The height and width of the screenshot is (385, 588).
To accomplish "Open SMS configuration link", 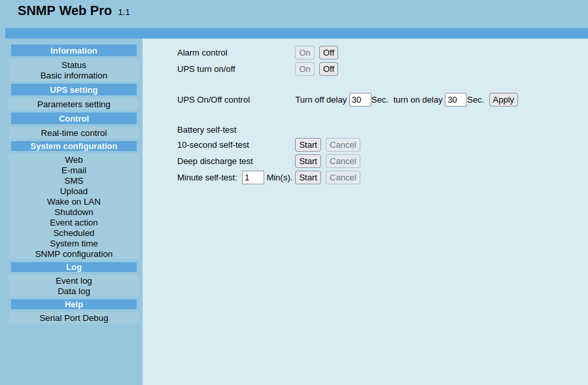I will click(74, 180).
